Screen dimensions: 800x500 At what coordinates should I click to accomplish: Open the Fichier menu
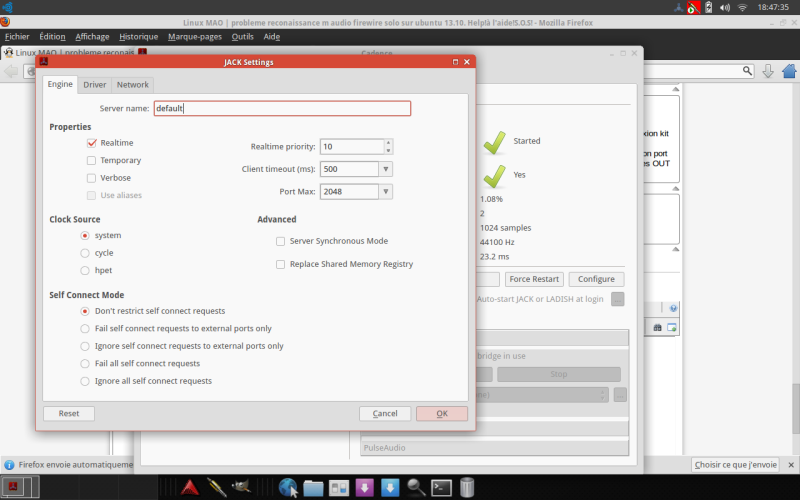[17, 37]
